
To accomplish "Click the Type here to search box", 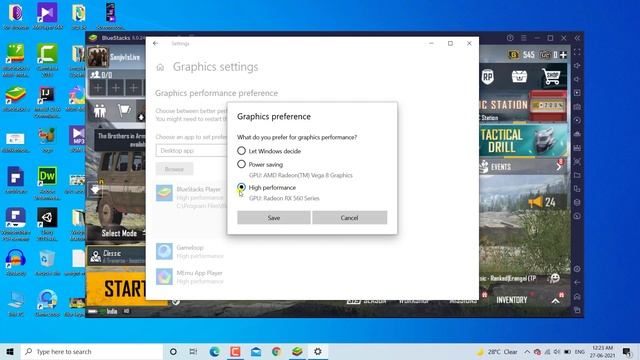I will click(x=92, y=351).
